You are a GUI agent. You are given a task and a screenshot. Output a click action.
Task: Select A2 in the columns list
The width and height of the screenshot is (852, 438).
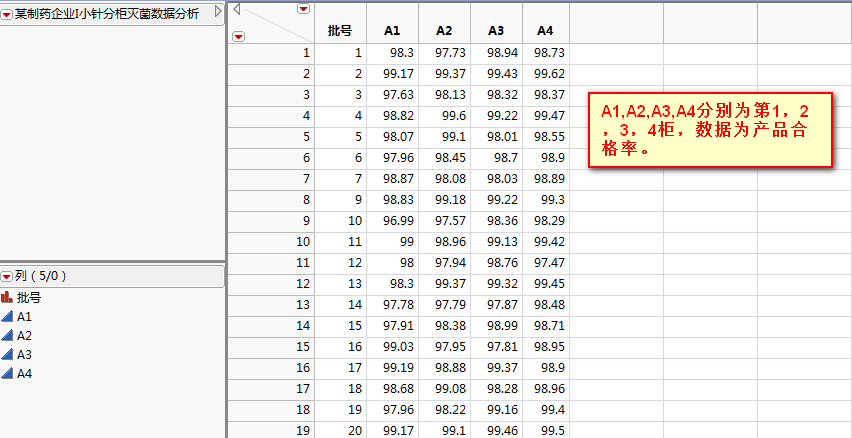25,336
